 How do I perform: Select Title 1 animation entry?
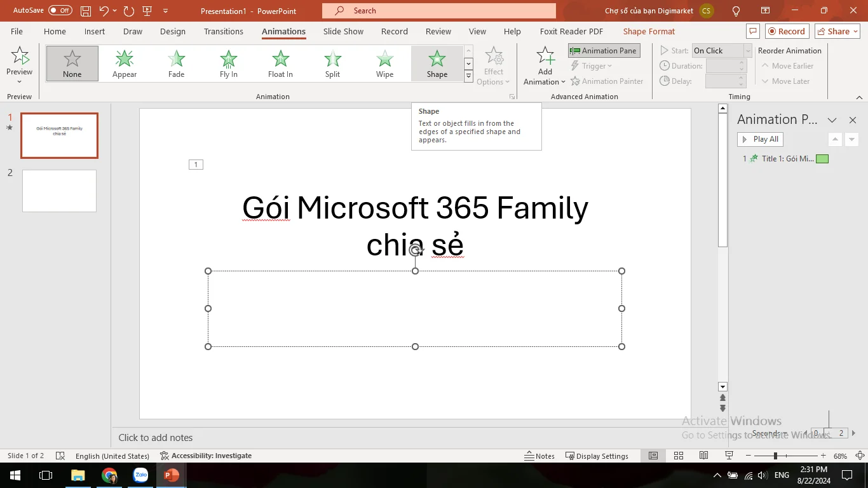[x=786, y=159]
